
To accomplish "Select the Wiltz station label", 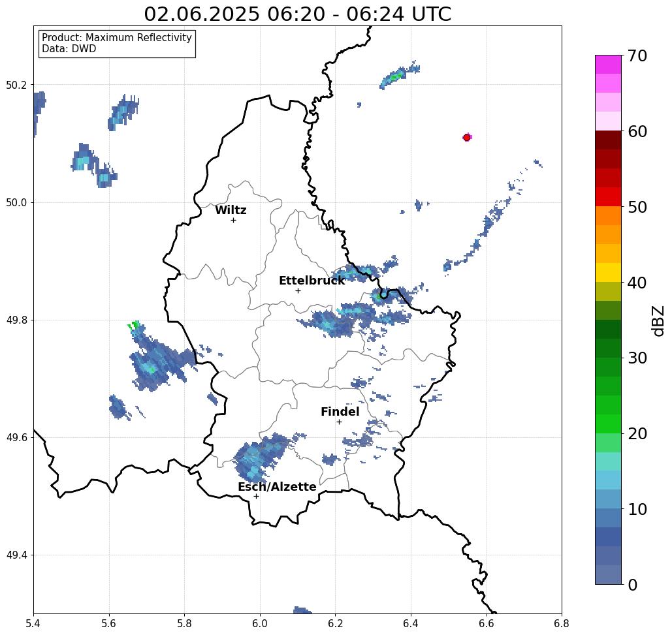I will click(x=231, y=210).
